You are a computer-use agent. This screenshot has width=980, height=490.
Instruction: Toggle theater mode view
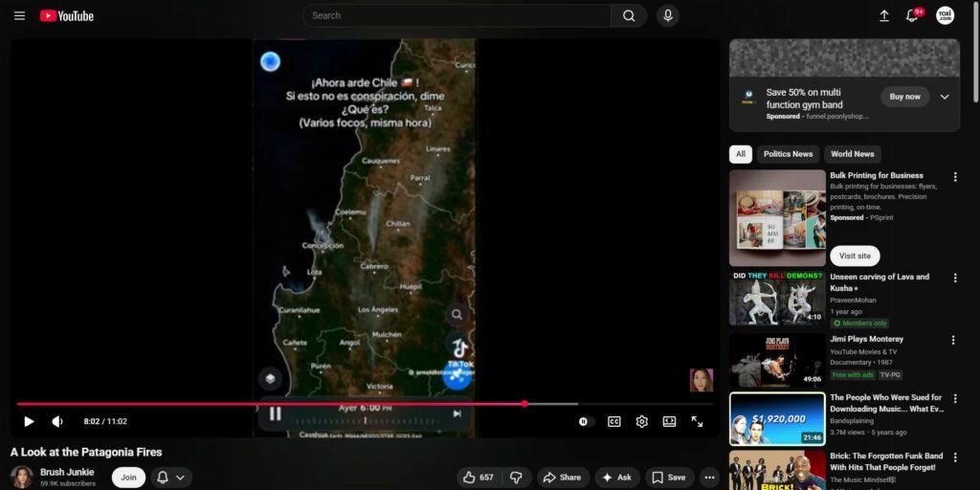(670, 421)
